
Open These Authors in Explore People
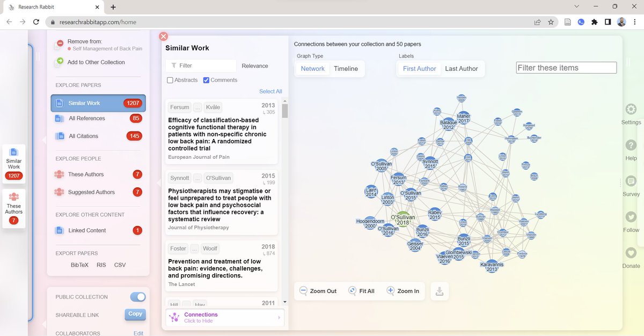(98, 174)
